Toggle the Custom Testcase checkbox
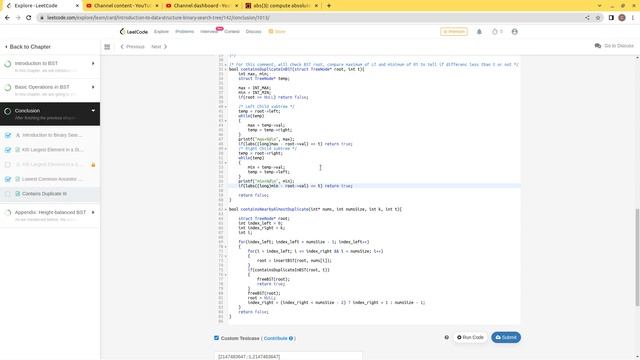The width and height of the screenshot is (640, 360). [x=216, y=338]
